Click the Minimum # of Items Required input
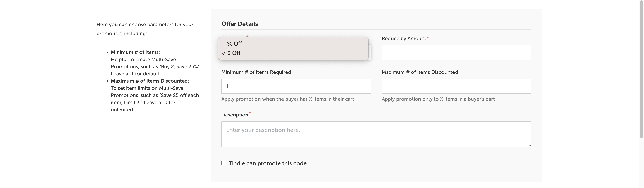 tap(296, 86)
